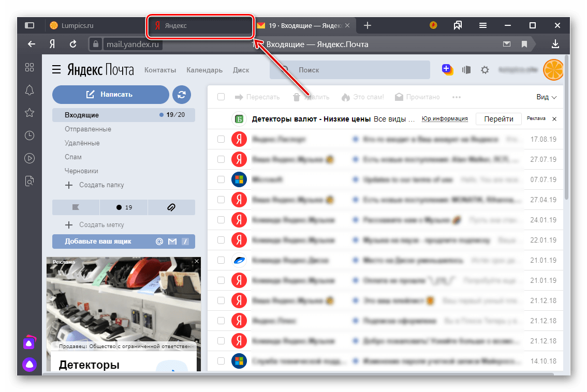Expand the Вид view dropdown
587x392 pixels.
click(x=546, y=97)
